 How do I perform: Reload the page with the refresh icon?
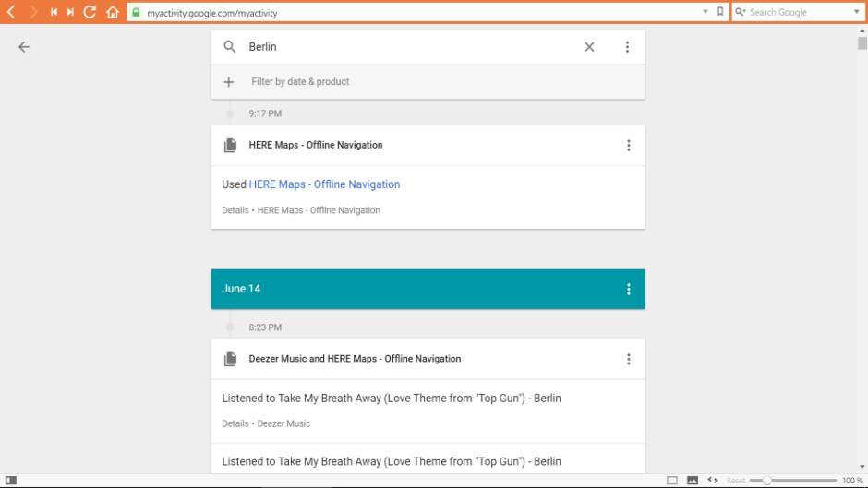point(90,12)
